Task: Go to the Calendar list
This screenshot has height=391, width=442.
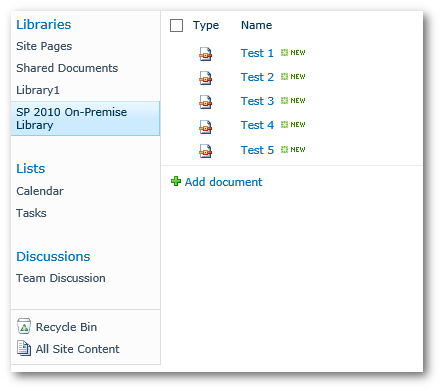Action: point(40,191)
